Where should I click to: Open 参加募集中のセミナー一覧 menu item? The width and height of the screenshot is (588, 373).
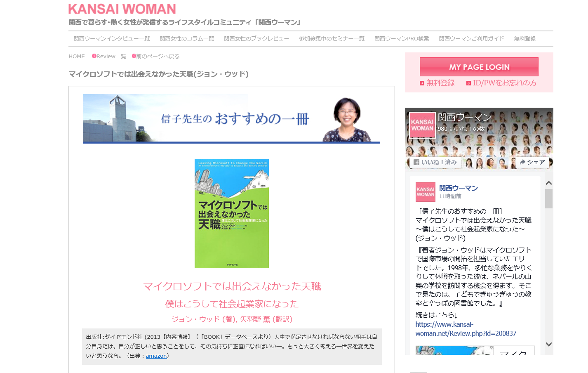332,38
